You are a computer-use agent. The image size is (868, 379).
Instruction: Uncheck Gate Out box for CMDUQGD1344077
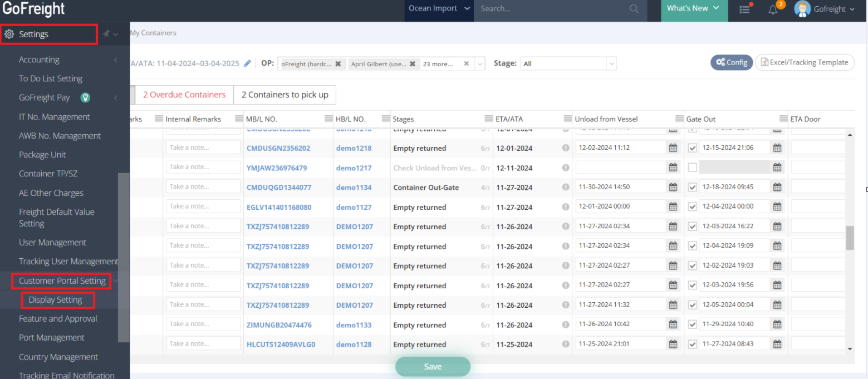coord(692,188)
